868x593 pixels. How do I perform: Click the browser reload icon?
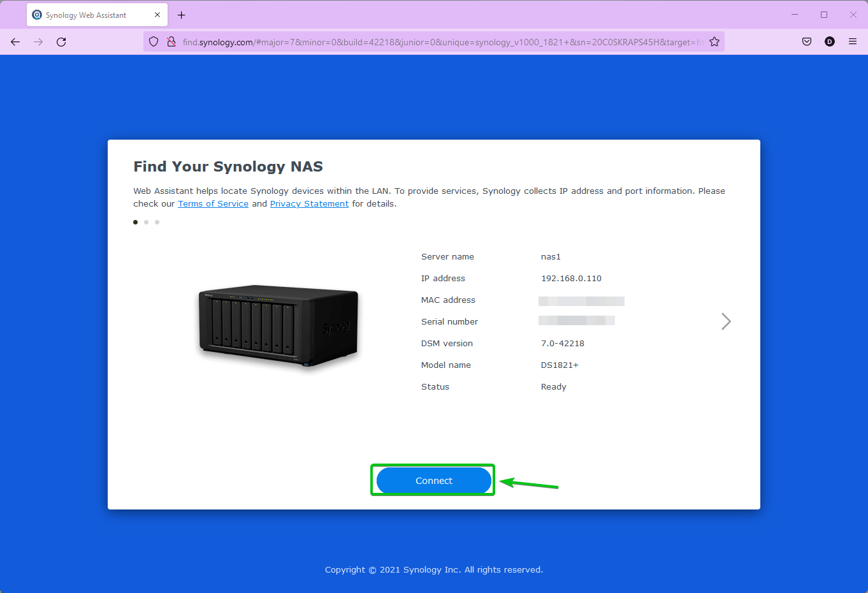pos(61,41)
